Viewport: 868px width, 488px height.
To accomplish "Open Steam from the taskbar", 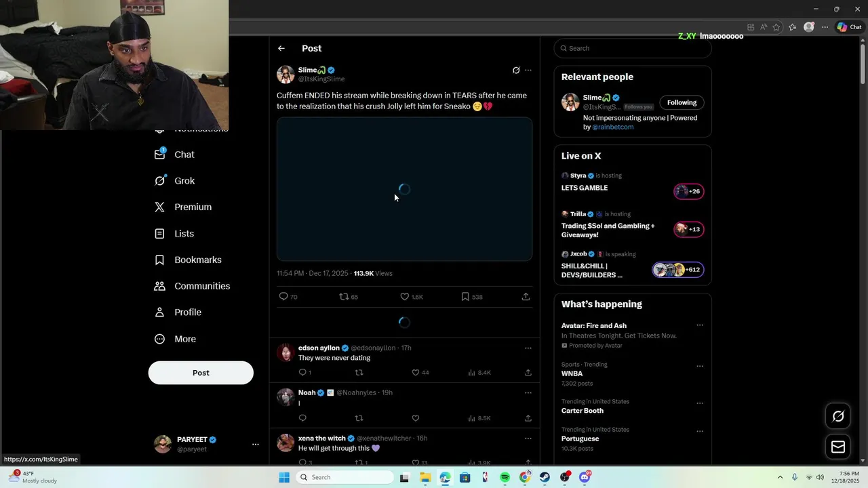I will point(545,477).
